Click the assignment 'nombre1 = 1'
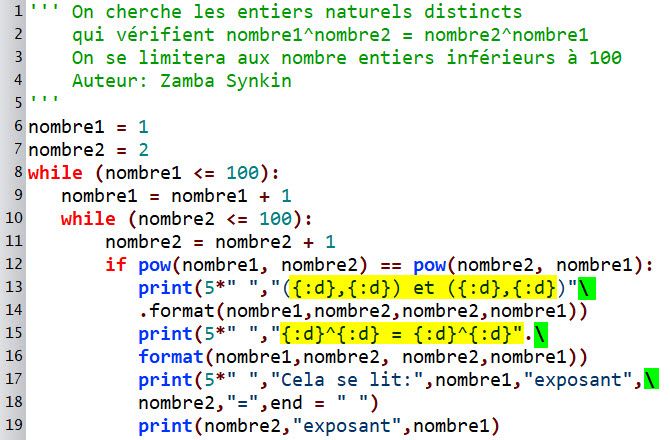670x440 pixels. click(x=88, y=127)
